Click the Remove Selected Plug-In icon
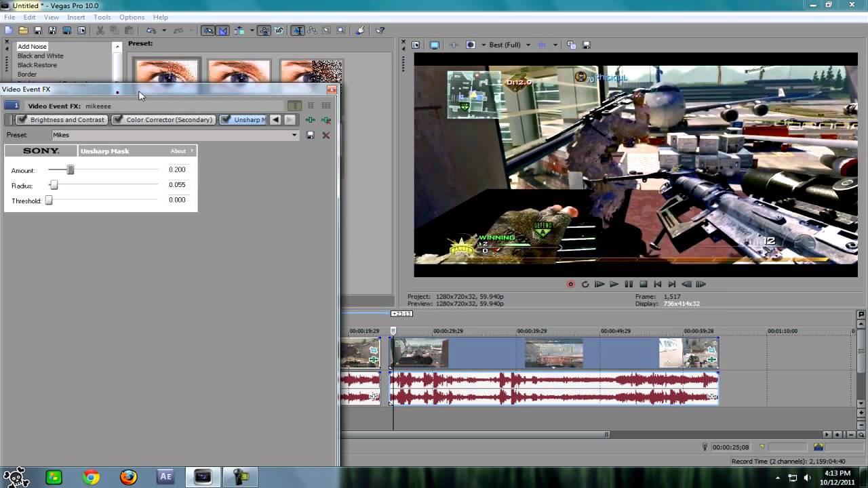Screen dimensions: 868x488 (x=326, y=120)
